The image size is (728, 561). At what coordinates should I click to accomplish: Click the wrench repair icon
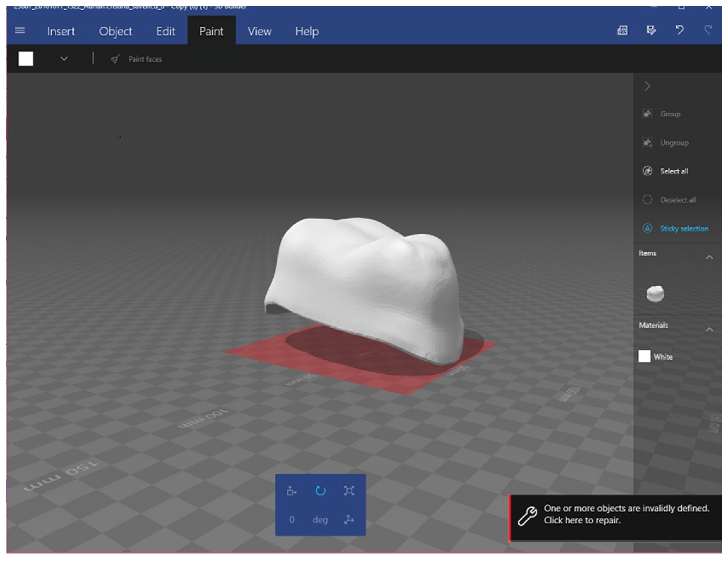(x=527, y=516)
